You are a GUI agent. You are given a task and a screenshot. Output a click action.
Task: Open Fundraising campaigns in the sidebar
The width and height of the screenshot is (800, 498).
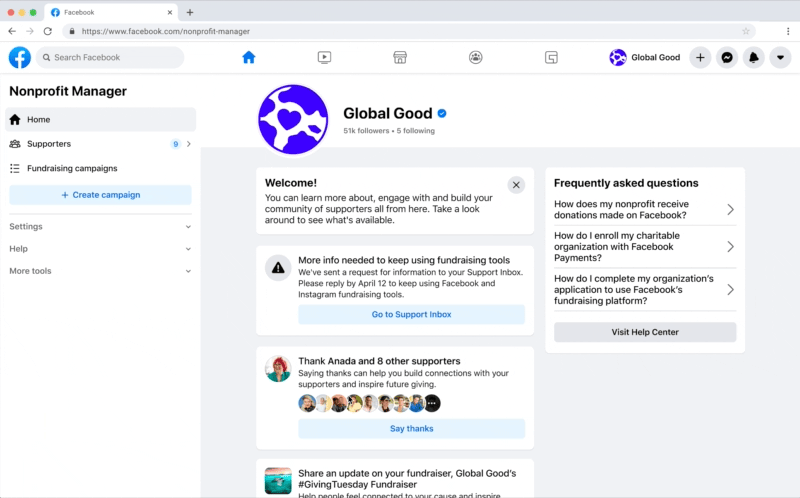coord(101,168)
